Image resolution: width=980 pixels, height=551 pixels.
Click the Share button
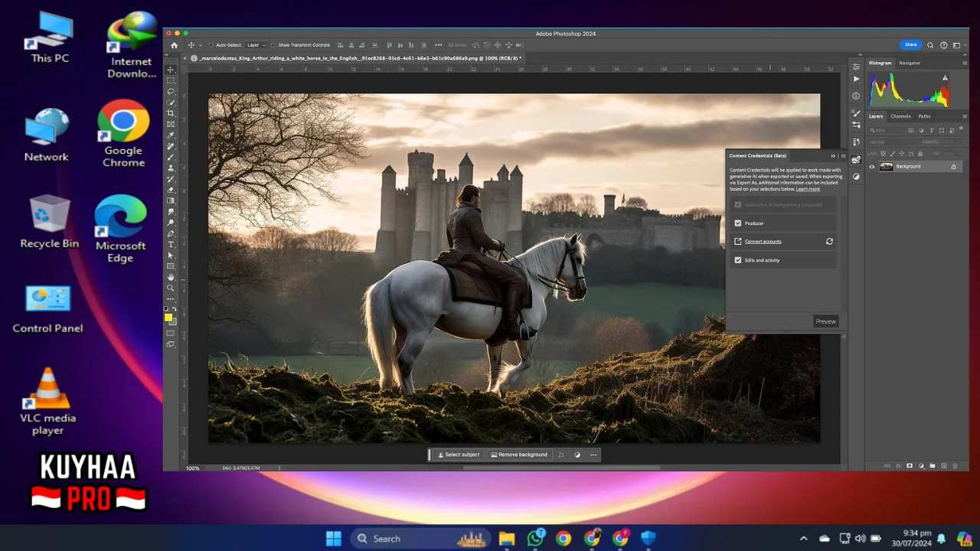(911, 44)
